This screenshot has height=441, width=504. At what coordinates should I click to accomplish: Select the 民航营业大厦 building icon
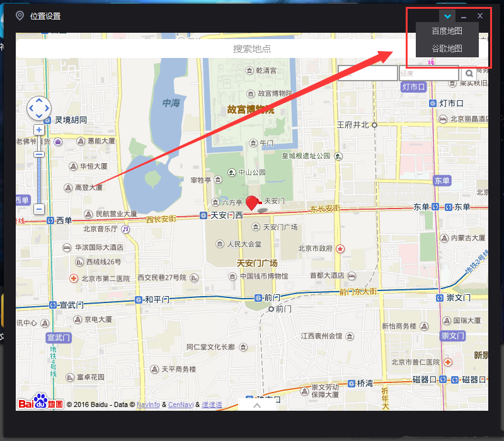[88, 214]
